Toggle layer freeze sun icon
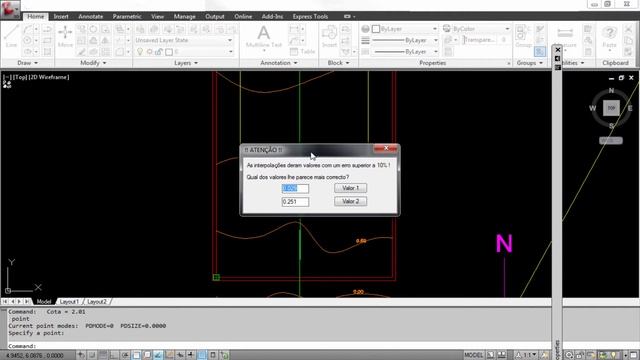 (x=149, y=52)
